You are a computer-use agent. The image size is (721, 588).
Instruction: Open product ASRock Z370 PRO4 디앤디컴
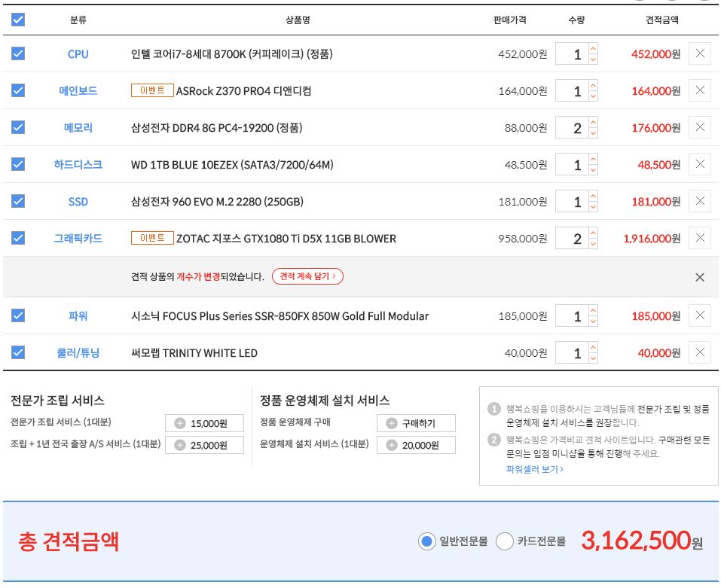(x=243, y=91)
